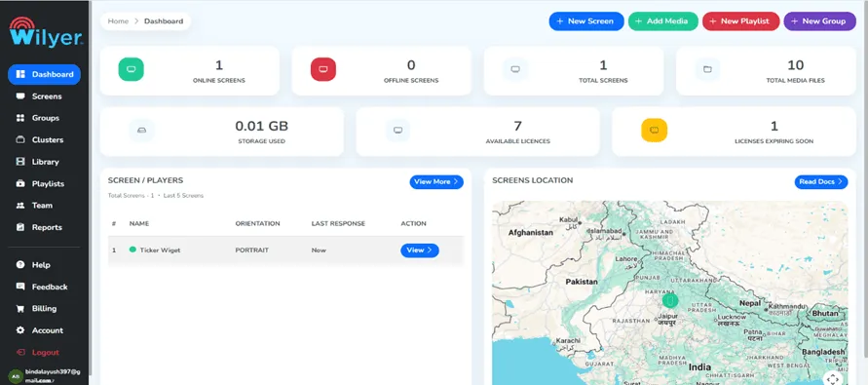The width and height of the screenshot is (868, 385).
Task: Click the Last 5 Screens text
Action: point(183,196)
